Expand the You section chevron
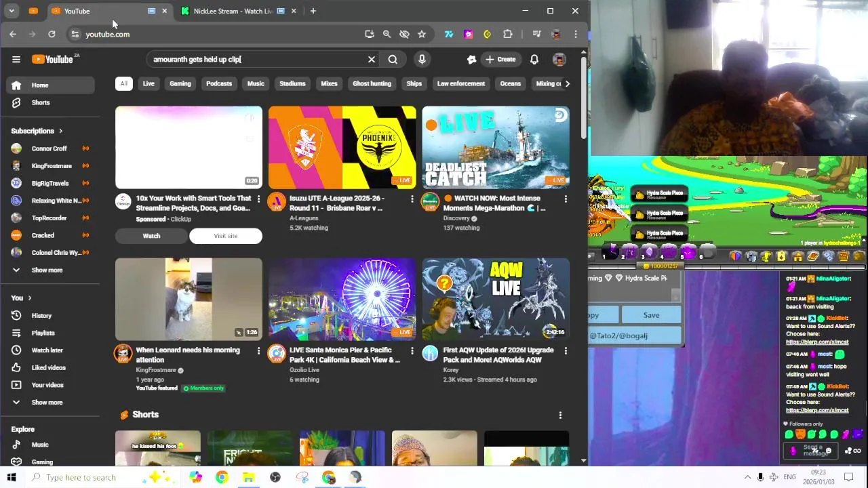Viewport: 868px width, 488px height. 29,298
